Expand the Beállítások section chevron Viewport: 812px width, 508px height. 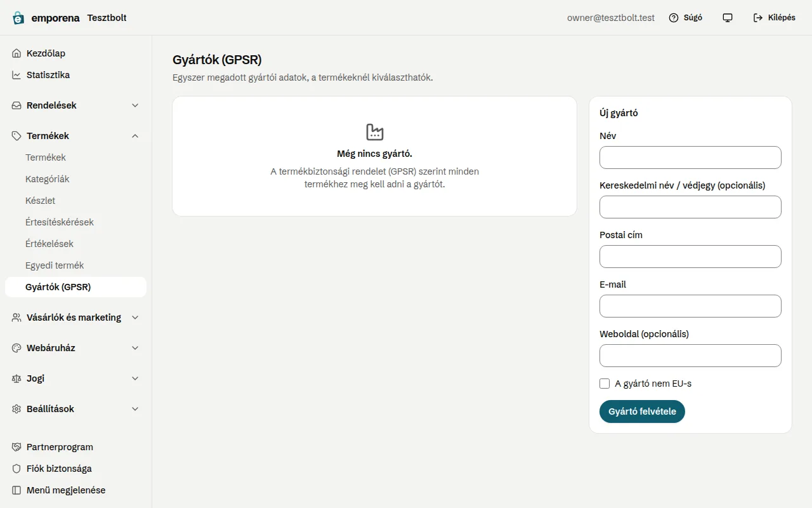[x=135, y=409]
